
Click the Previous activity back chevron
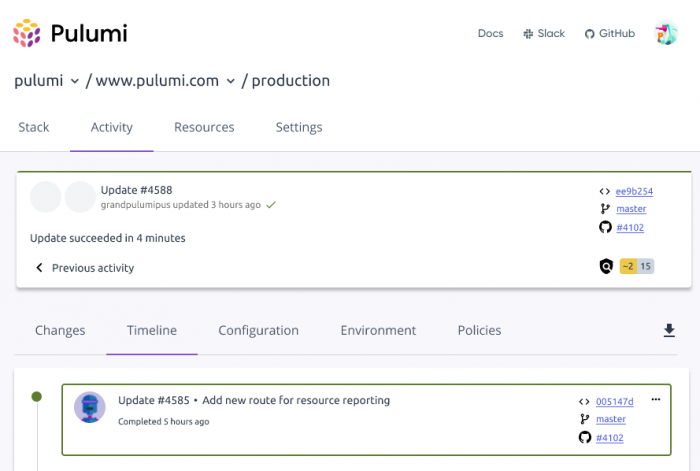click(39, 267)
